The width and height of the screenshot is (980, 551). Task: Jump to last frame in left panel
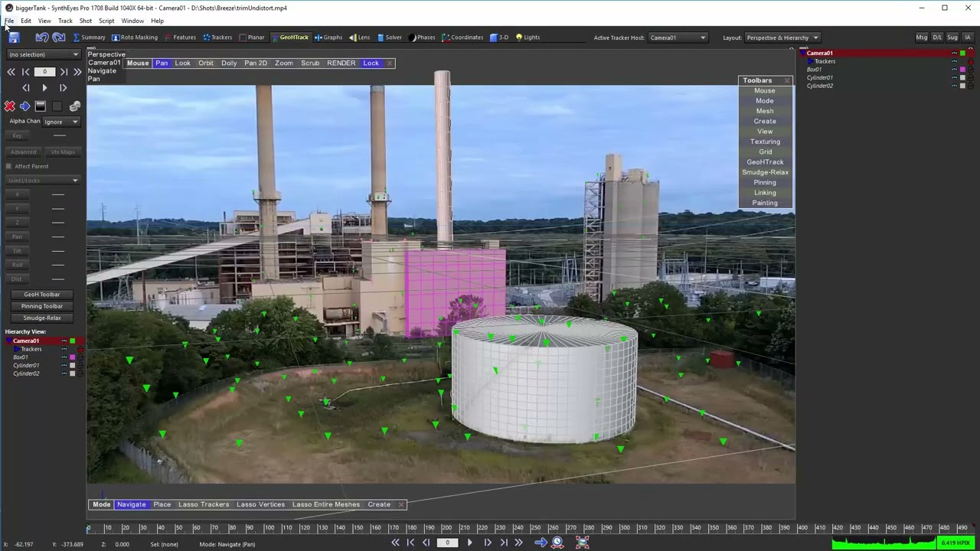77,72
